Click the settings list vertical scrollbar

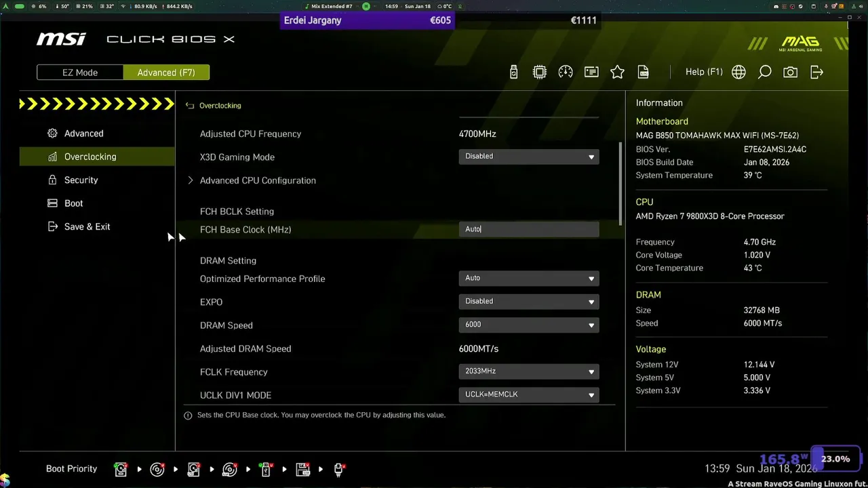tap(620, 184)
